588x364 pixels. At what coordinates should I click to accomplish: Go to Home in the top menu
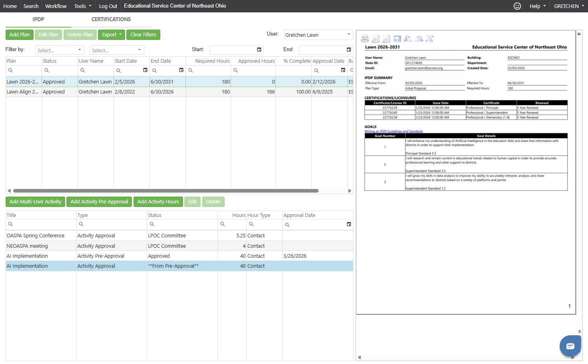10,6
